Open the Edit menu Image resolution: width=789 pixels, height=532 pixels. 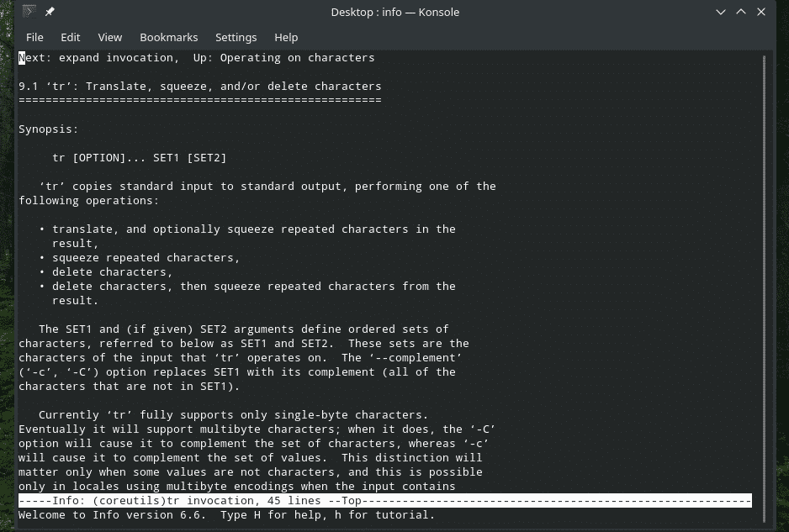(71, 37)
